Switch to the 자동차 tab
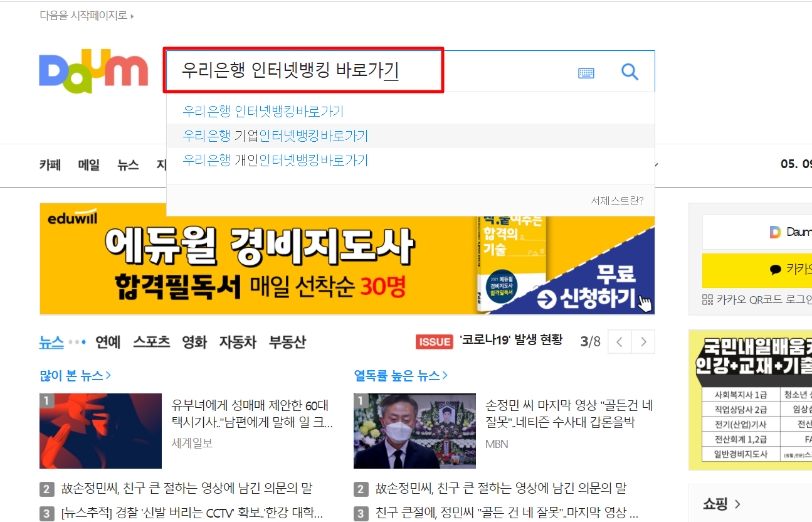The image size is (812, 522). (238, 342)
